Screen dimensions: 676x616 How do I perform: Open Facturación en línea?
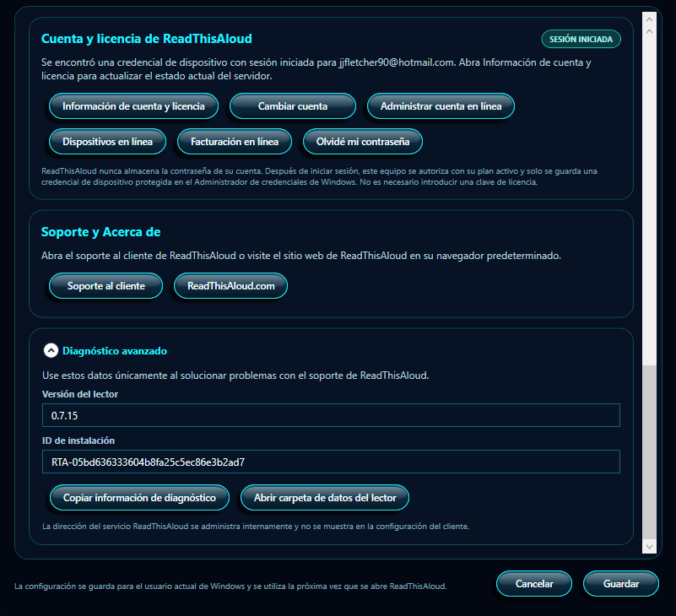(235, 142)
